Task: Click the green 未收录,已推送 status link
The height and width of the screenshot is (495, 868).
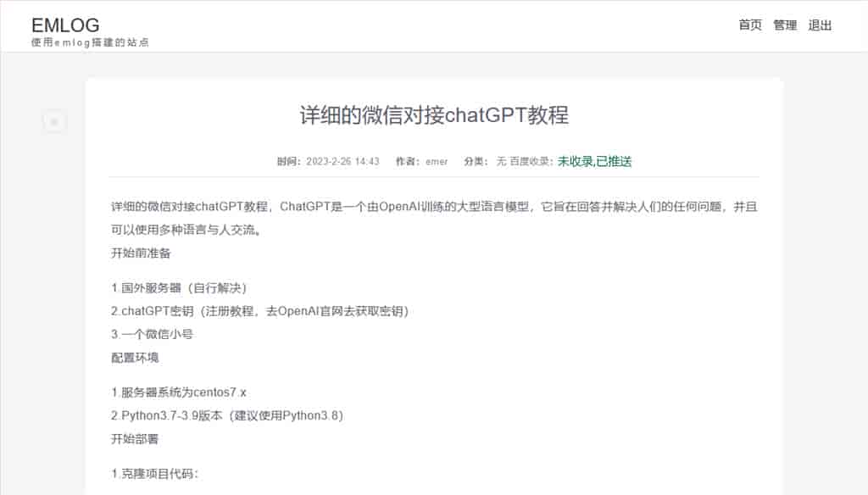Action: [x=594, y=162]
